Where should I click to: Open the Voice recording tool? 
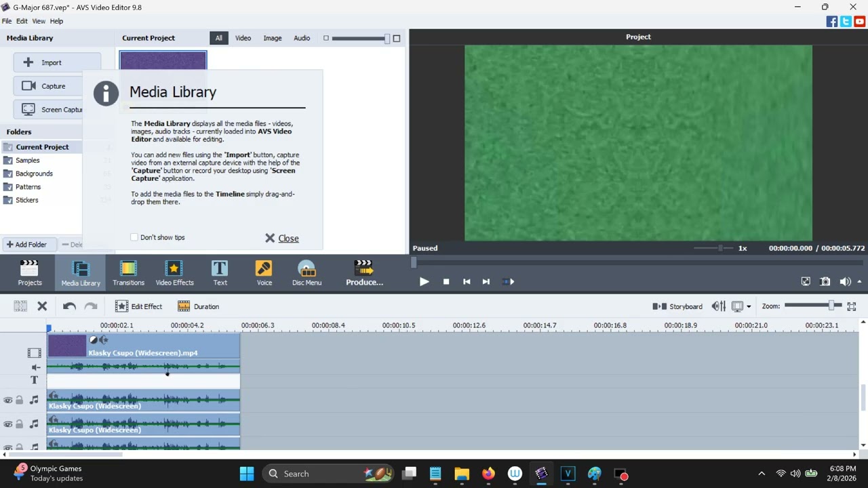(264, 272)
